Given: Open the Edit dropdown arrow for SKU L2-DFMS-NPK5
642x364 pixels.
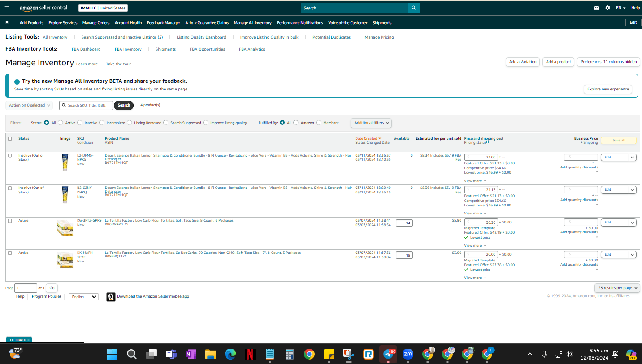Looking at the screenshot, I should [x=633, y=157].
